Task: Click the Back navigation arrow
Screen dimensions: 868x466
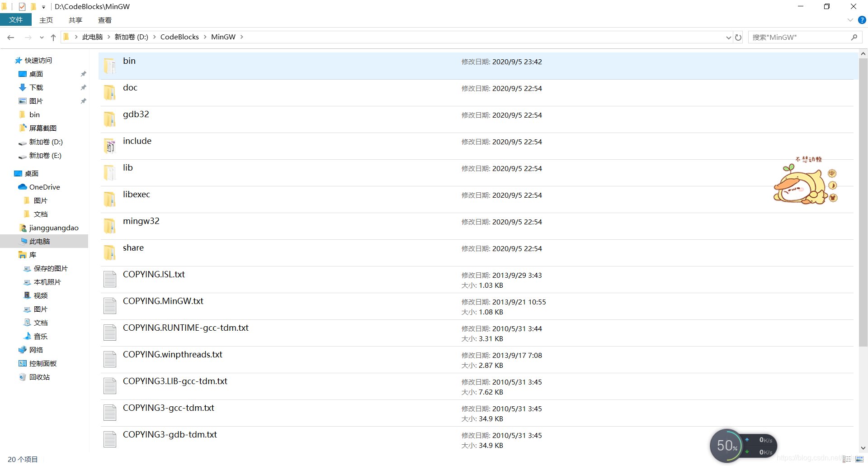Action: click(x=11, y=38)
